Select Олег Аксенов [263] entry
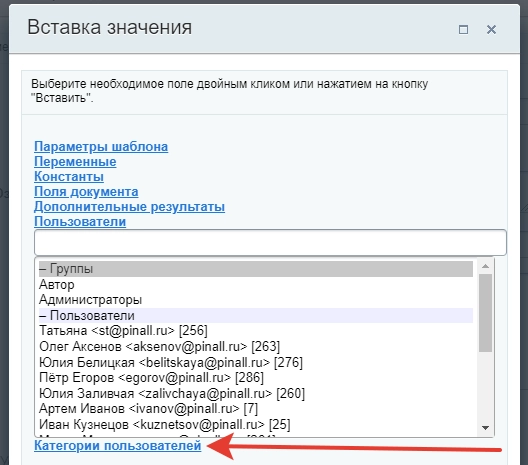This screenshot has width=528, height=465. tap(256, 346)
